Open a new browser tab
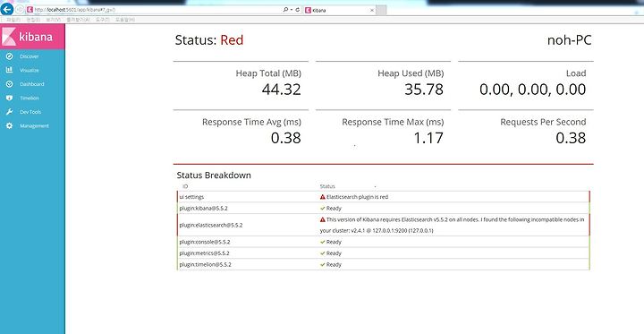 (x=381, y=10)
